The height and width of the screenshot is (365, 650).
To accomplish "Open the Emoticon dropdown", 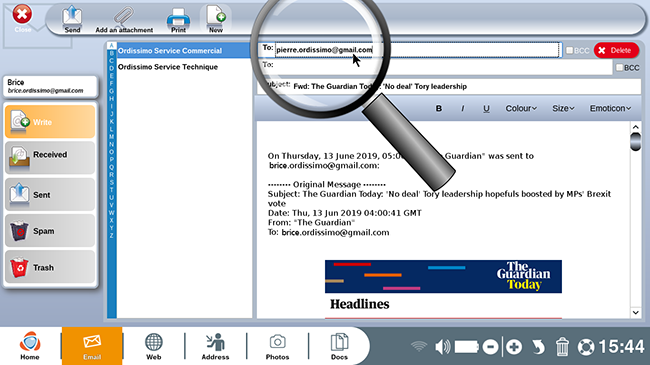I will [610, 108].
